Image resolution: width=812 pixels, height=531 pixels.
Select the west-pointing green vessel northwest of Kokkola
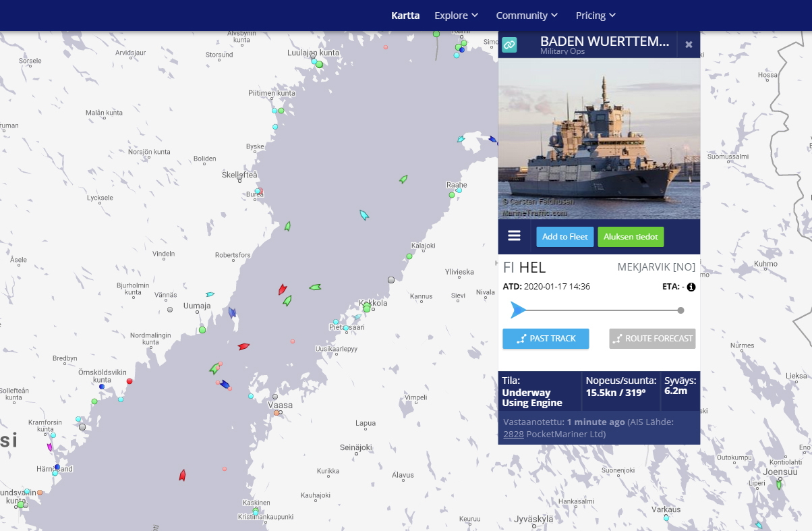pyautogui.click(x=315, y=287)
